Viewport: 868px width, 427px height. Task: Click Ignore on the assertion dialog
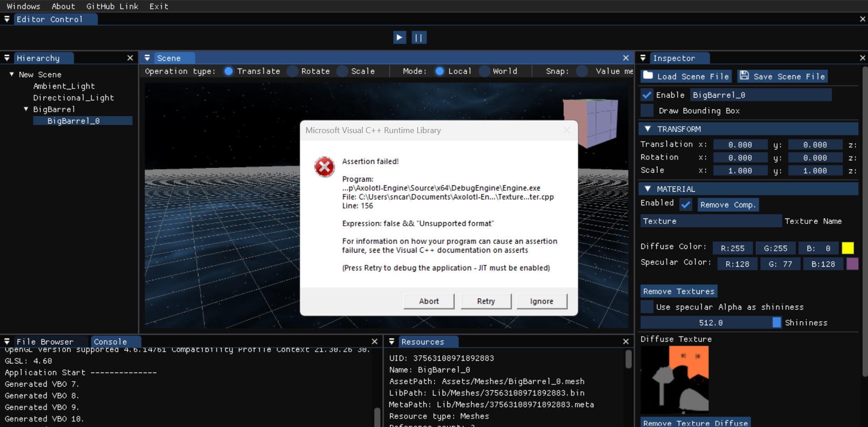pyautogui.click(x=542, y=301)
